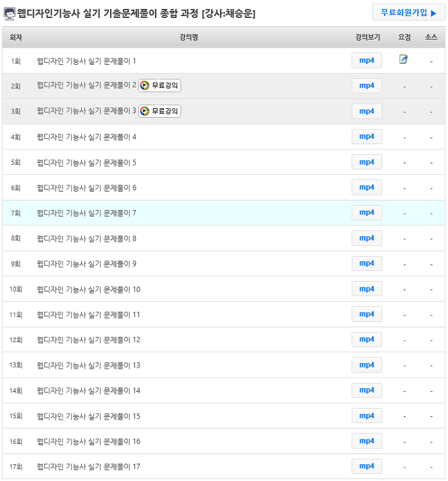Click the monitor icon beside the course title
This screenshot has width=448, height=481.
click(x=9, y=14)
